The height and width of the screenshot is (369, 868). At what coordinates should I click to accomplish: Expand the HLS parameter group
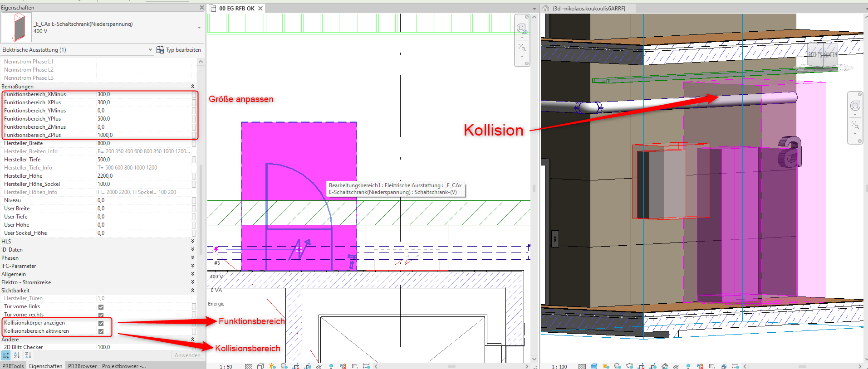pos(192,242)
